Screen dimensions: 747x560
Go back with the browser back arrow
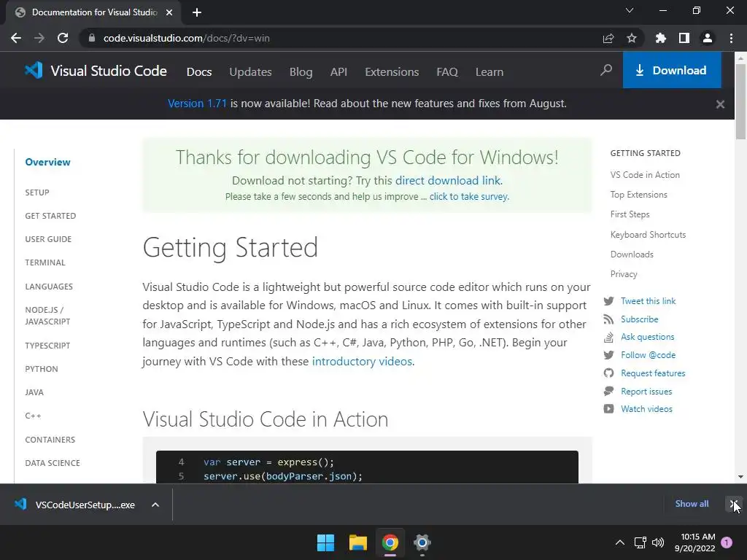16,38
